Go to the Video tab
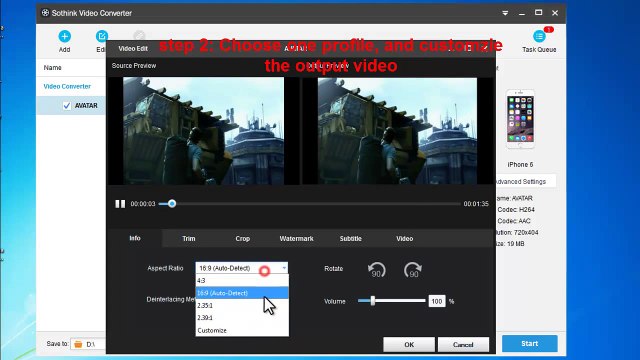The width and height of the screenshot is (640, 360). click(404, 238)
